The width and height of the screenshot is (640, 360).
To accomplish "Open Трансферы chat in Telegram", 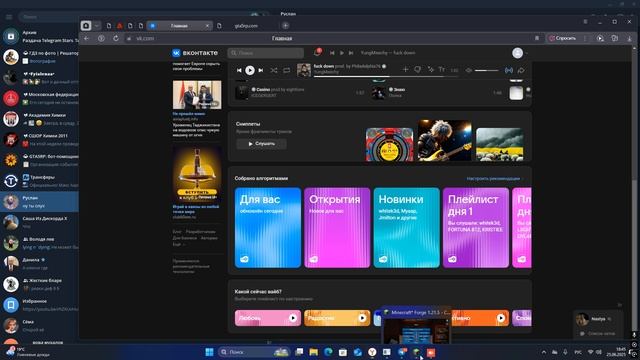I will click(x=39, y=181).
